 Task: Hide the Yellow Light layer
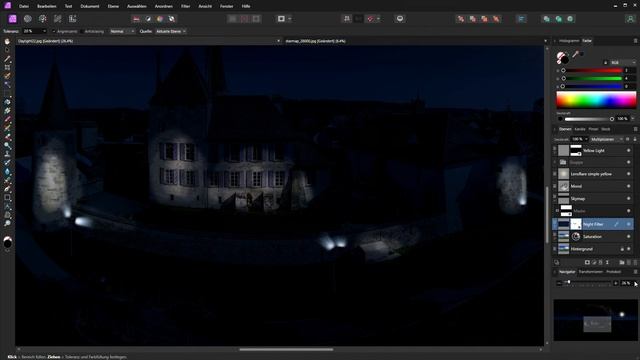[629, 151]
